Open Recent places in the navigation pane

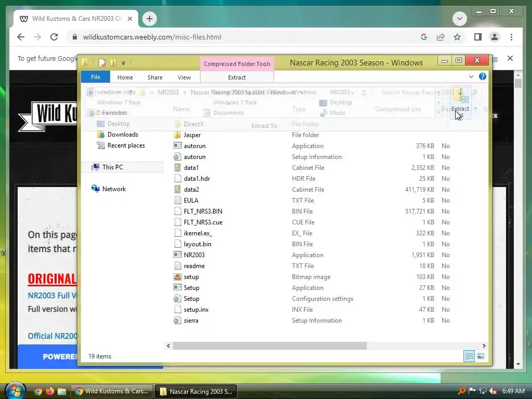pyautogui.click(x=126, y=145)
